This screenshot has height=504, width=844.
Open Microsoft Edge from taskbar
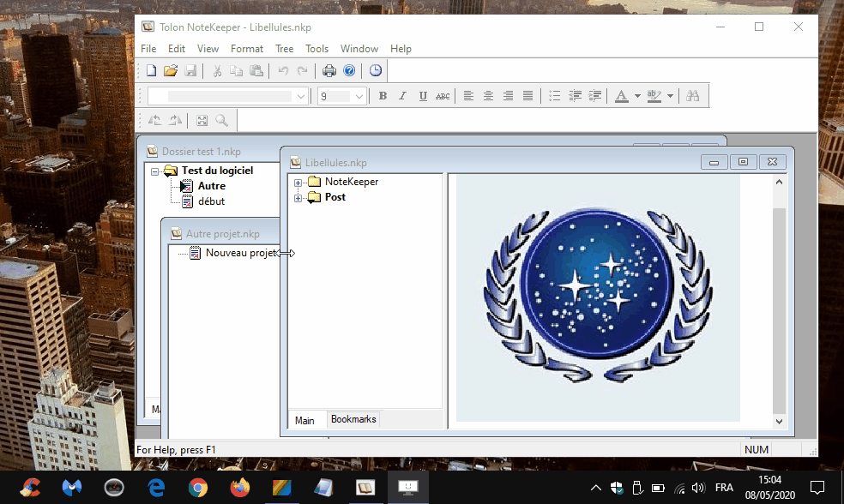click(156, 488)
